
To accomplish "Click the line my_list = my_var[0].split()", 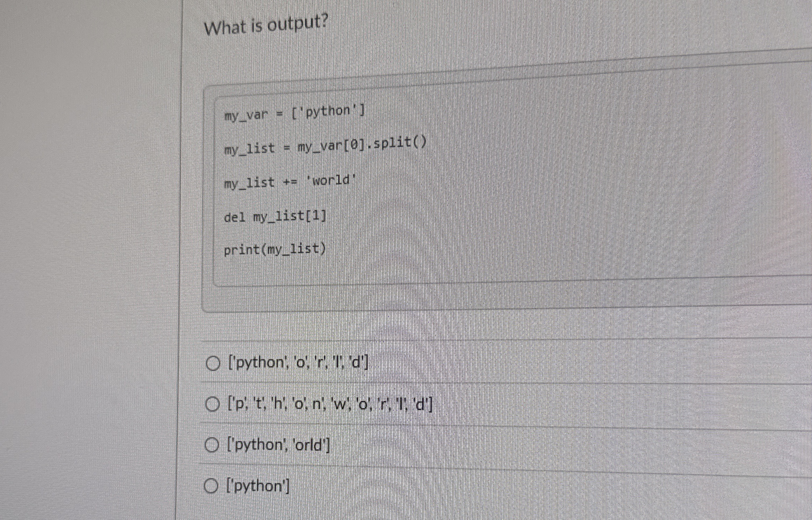I will (x=326, y=147).
